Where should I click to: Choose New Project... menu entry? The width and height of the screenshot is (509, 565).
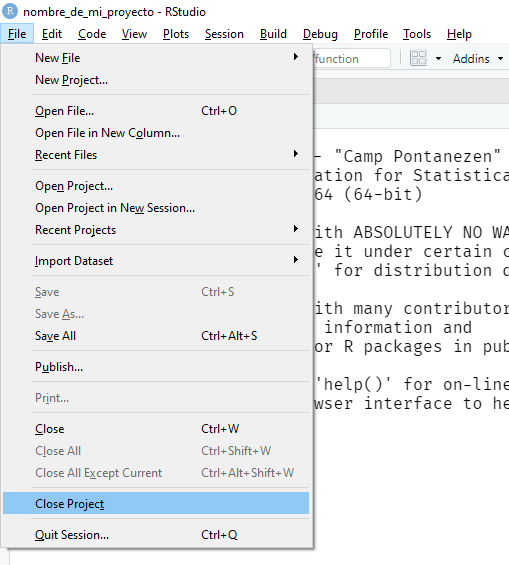click(x=156, y=80)
